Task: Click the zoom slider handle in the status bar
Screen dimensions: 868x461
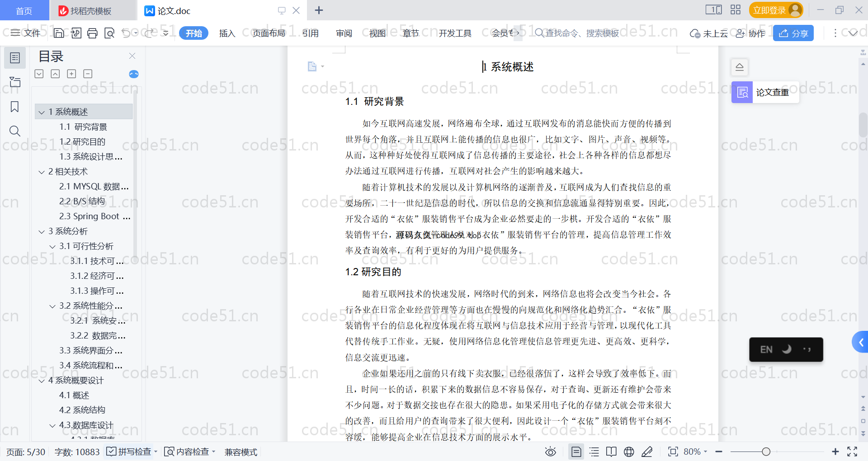Action: 766,452
